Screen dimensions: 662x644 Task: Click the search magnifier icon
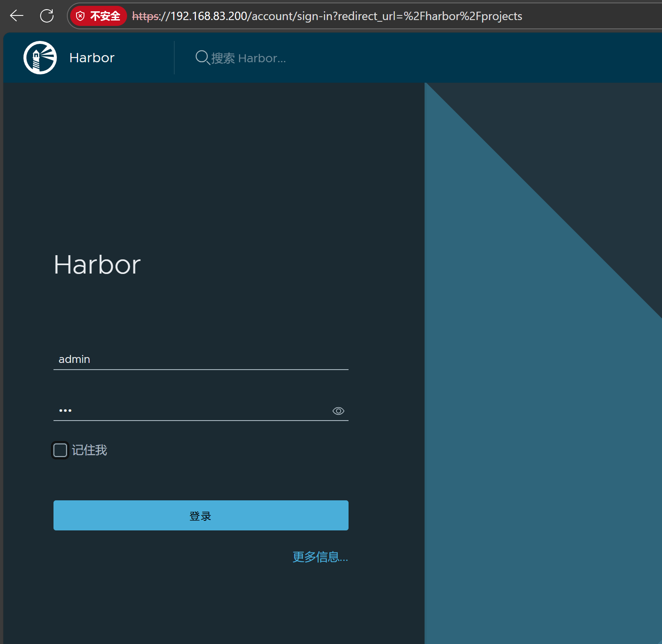pos(202,57)
